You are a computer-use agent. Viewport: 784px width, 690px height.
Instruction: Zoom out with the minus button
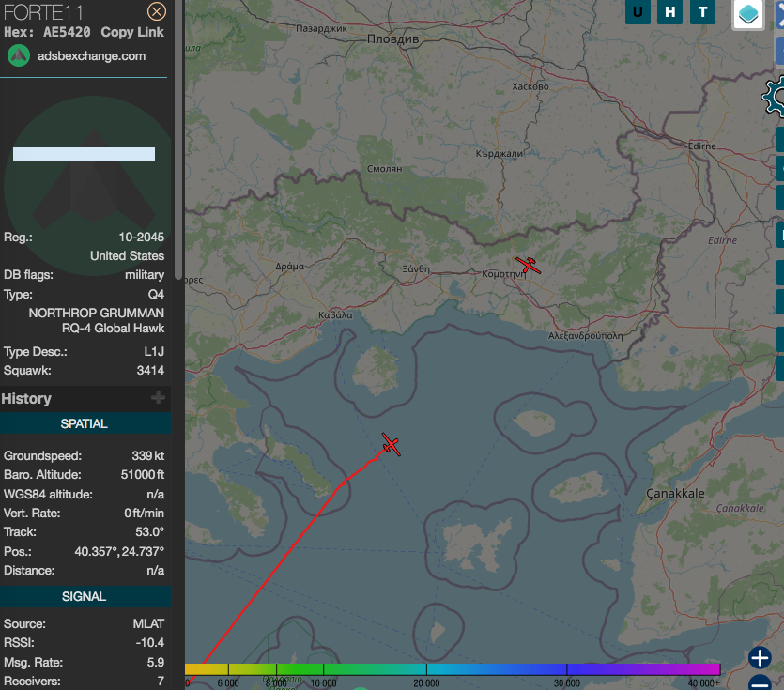(x=759, y=683)
